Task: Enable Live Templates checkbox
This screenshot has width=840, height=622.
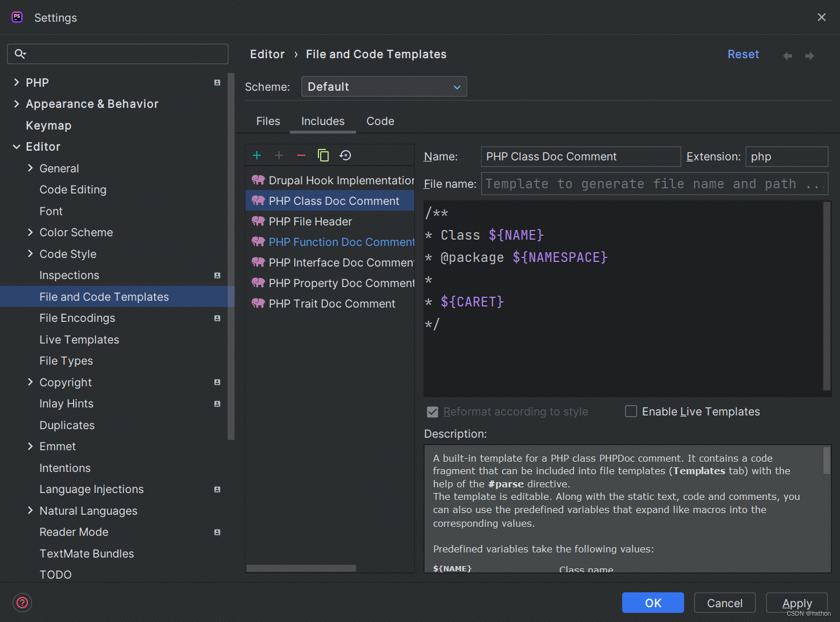Action: tap(631, 411)
